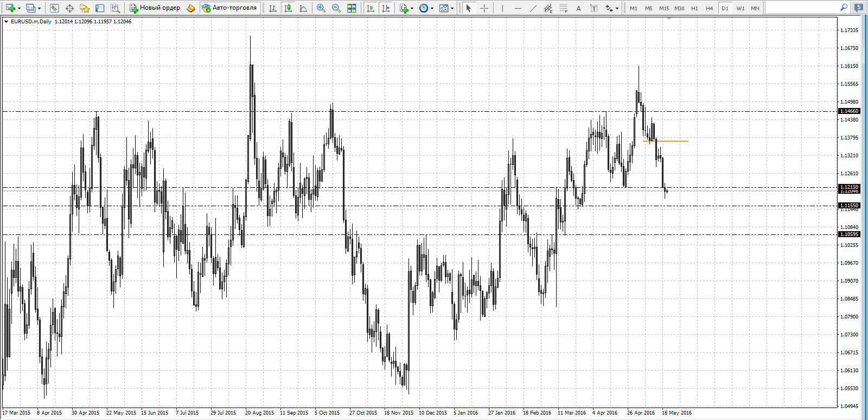The width and height of the screenshot is (868, 420).
Task: Click the 1.17335 price axis label
Action: (850, 30)
